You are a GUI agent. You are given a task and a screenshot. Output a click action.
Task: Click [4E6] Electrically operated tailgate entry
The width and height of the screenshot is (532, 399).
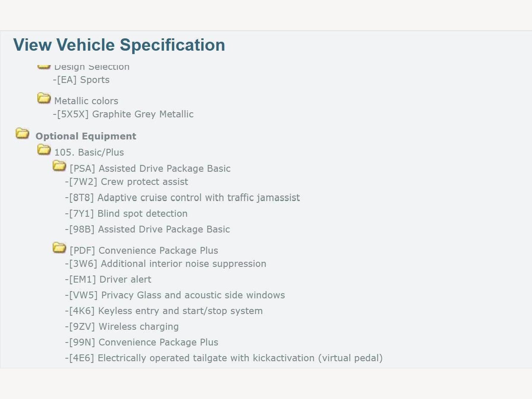click(x=224, y=358)
